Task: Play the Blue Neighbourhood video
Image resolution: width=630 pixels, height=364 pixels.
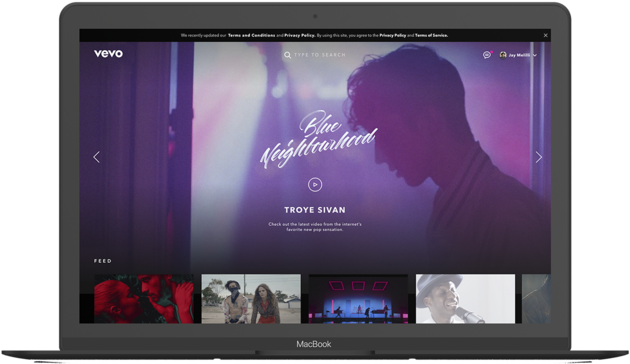Action: [315, 185]
